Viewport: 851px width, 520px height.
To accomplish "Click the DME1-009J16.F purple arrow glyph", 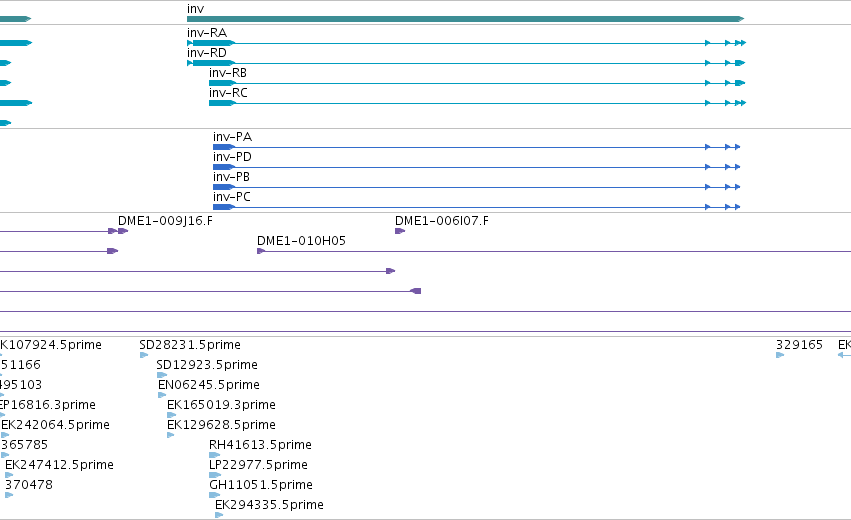I will [123, 231].
